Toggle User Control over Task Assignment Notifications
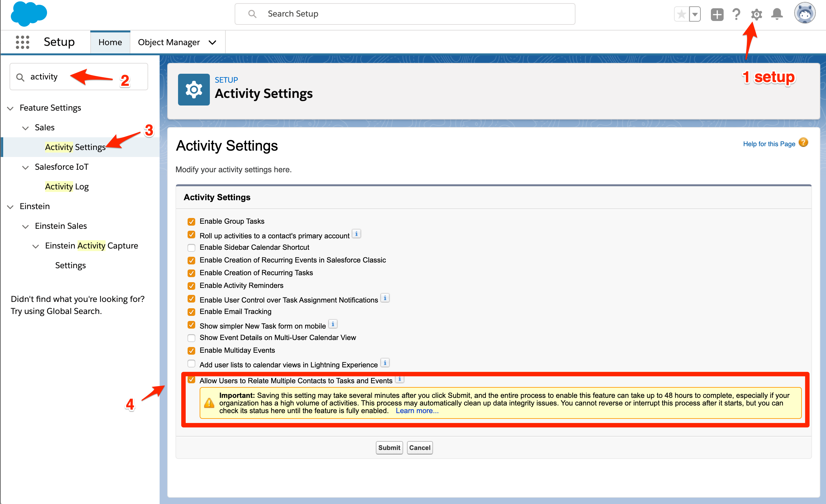Viewport: 826px width, 504px height. (x=191, y=299)
